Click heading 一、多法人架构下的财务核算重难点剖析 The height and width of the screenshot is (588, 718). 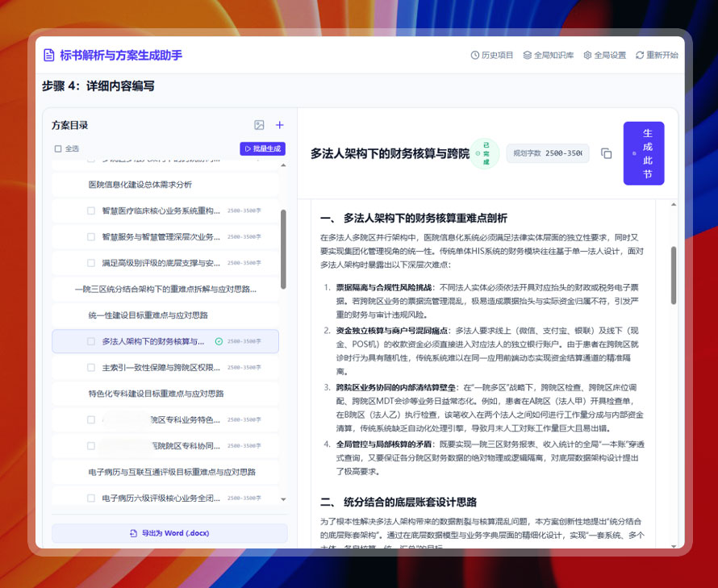tap(414, 218)
